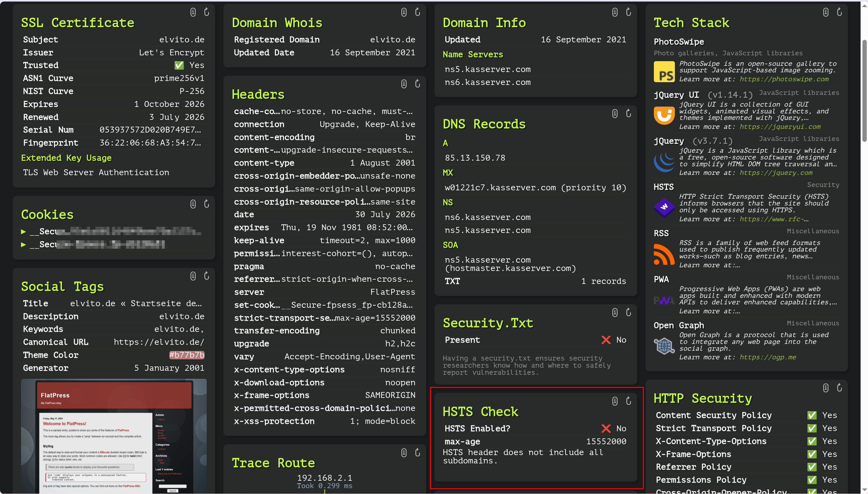The height and width of the screenshot is (494, 868).
Task: Open info for the Tech Stack card
Action: (826, 12)
